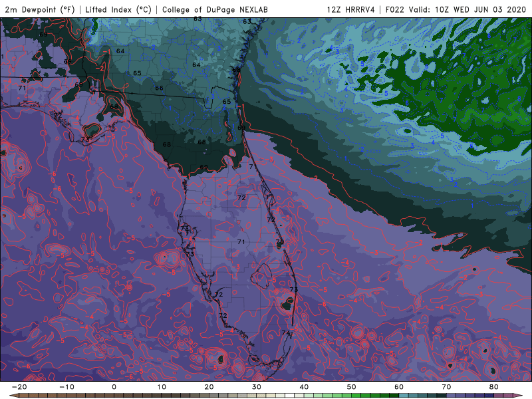Click the 'Valid: 10Z WED JUN 03 2020' text
The width and height of the screenshot is (532, 399).
[x=467, y=9]
